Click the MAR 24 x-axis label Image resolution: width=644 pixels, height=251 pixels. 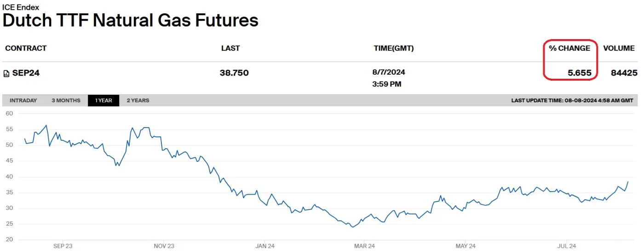pos(365,246)
